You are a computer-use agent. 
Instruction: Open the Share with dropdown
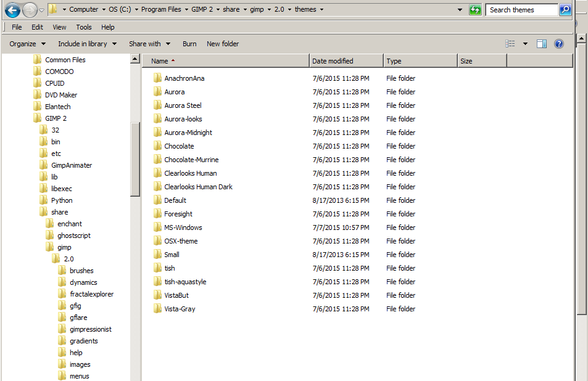[149, 44]
